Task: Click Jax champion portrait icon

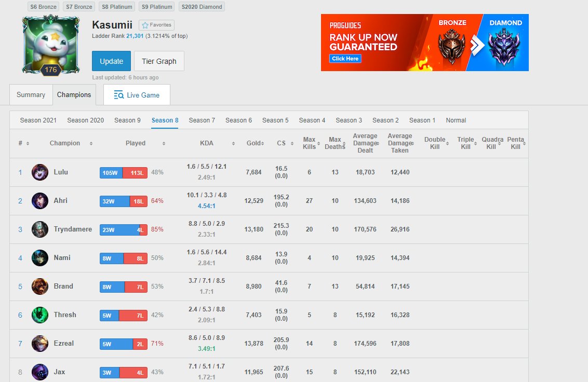Action: coord(40,372)
